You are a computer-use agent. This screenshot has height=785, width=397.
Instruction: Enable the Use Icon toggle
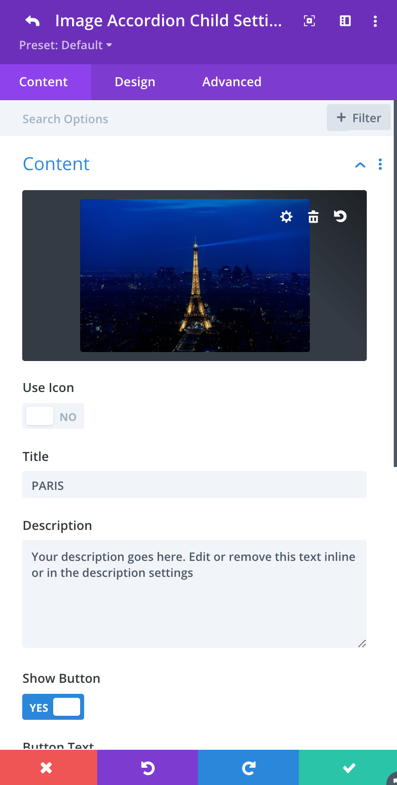pos(53,417)
